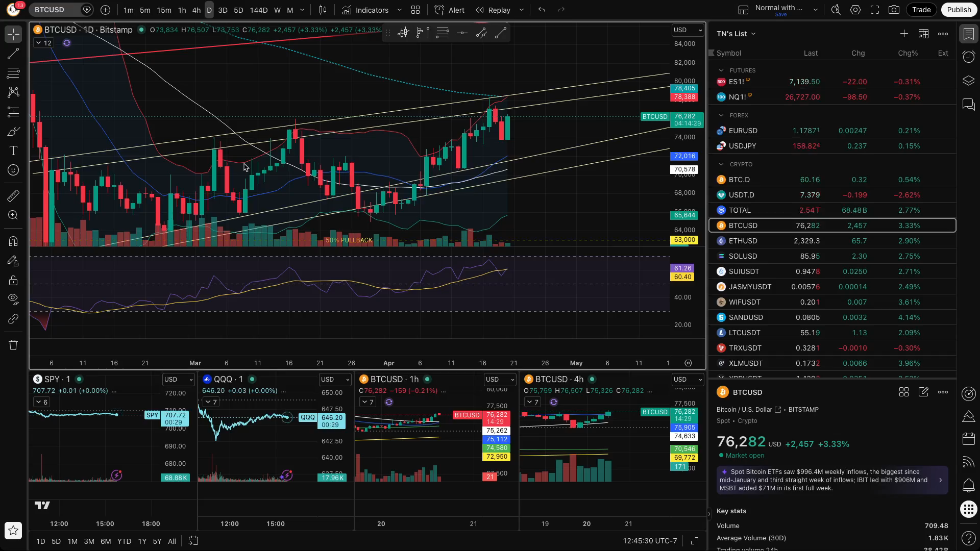Open TN's List watchlist dropdown
The height and width of the screenshot is (551, 980).
coord(736,34)
